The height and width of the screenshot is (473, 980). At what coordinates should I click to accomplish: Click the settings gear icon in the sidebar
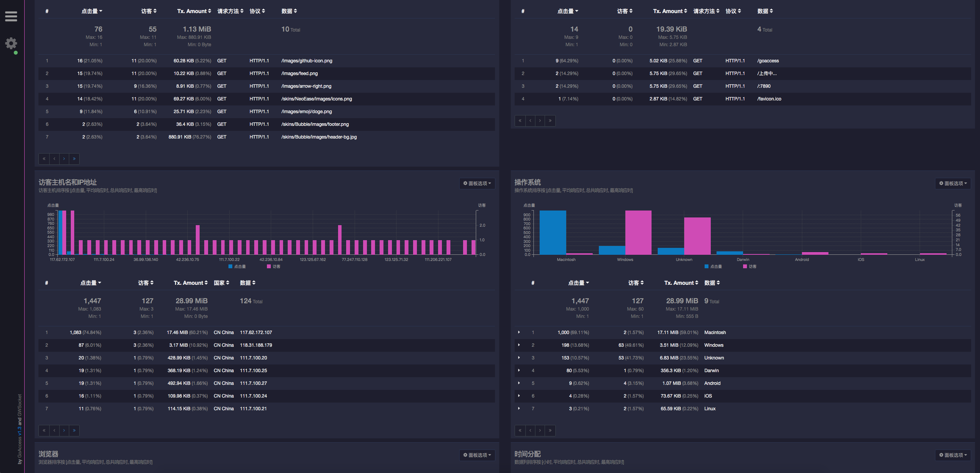click(11, 43)
